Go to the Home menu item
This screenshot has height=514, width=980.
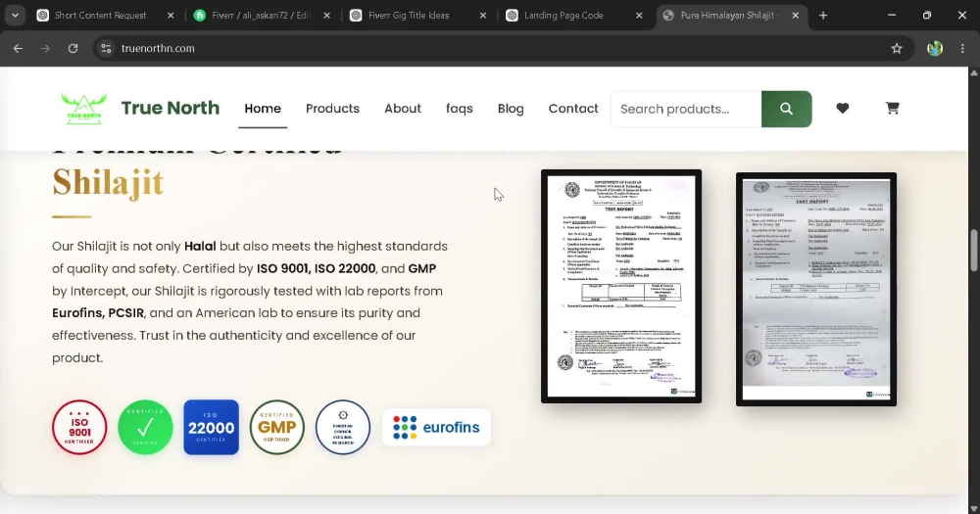pos(263,109)
